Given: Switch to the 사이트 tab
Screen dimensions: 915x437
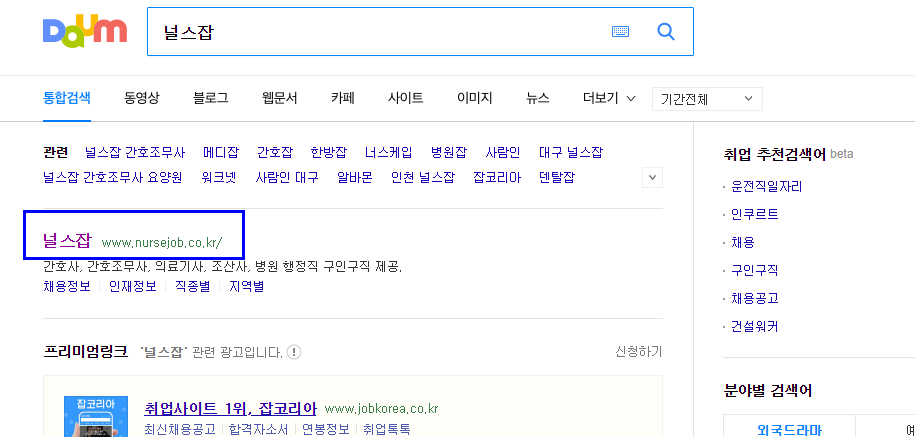Looking at the screenshot, I should click(x=406, y=98).
